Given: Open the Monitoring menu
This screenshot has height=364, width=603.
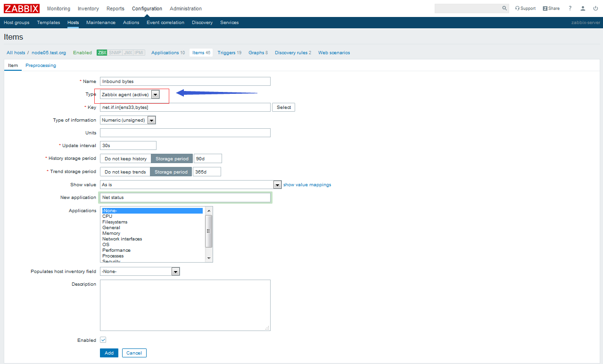Looking at the screenshot, I should click(x=58, y=8).
